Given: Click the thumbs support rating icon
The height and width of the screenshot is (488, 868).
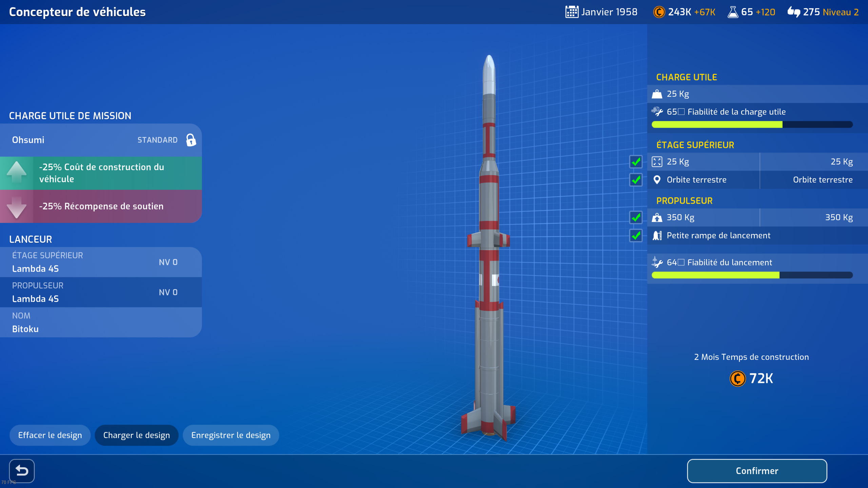Looking at the screenshot, I should [794, 12].
